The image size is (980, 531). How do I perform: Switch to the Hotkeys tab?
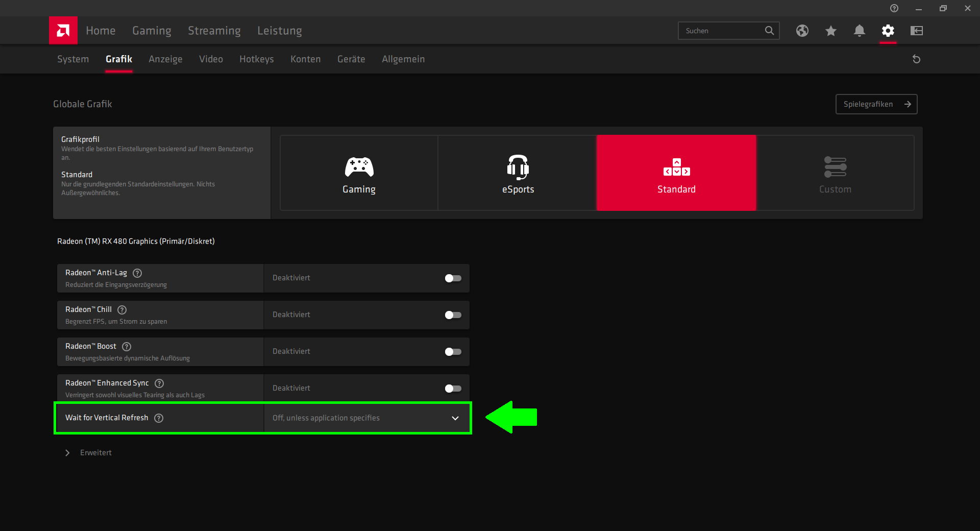pyautogui.click(x=257, y=59)
